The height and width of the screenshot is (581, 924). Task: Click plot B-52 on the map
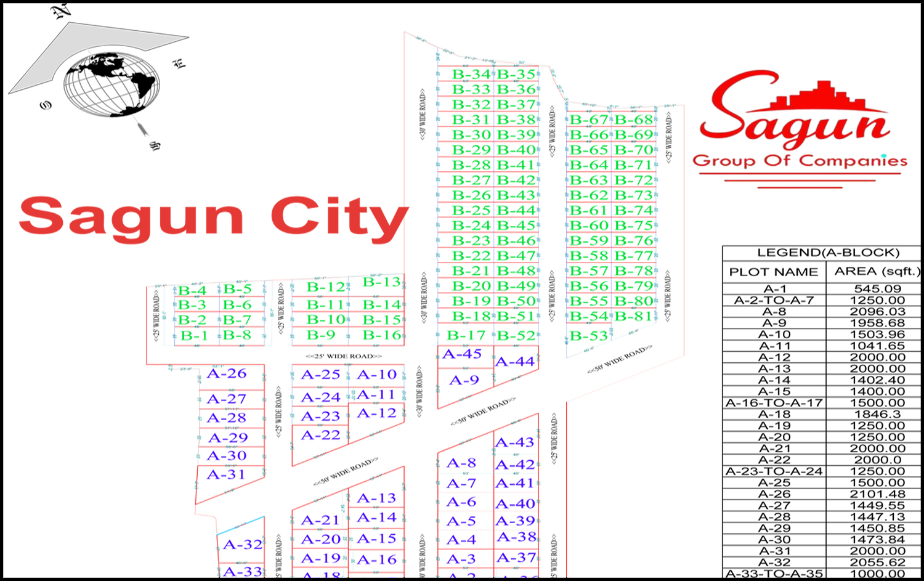click(x=517, y=335)
